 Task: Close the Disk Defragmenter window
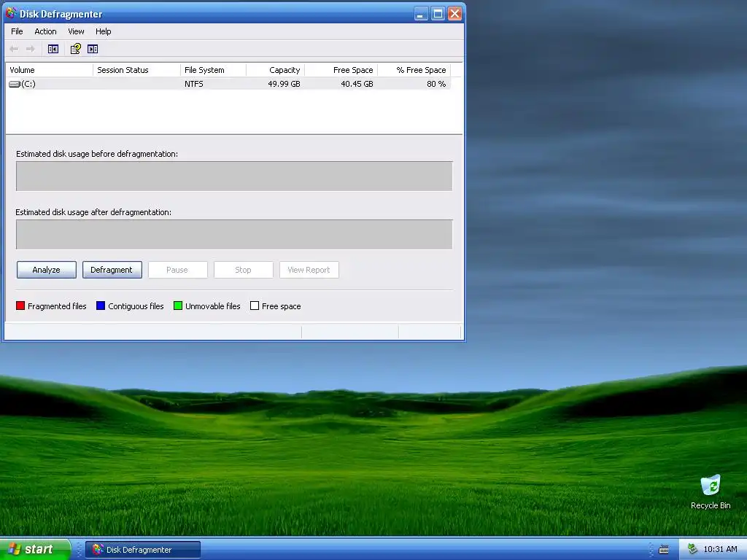pos(455,13)
